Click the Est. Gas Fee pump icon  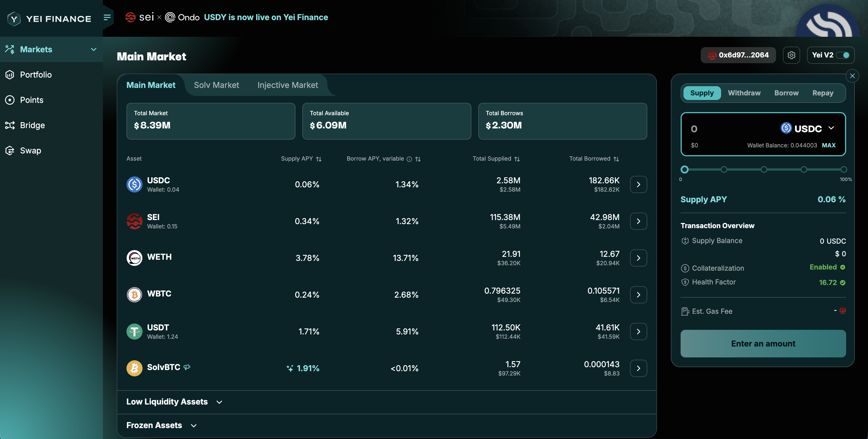[685, 311]
